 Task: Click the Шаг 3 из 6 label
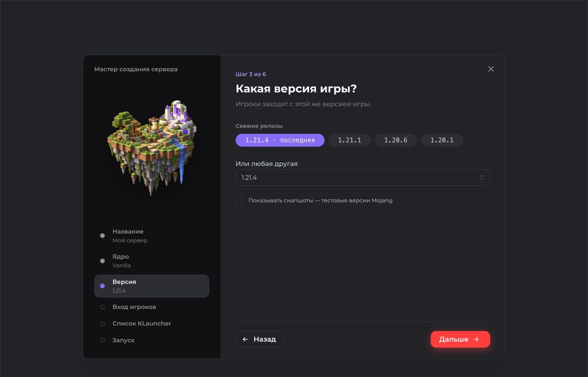coord(251,74)
